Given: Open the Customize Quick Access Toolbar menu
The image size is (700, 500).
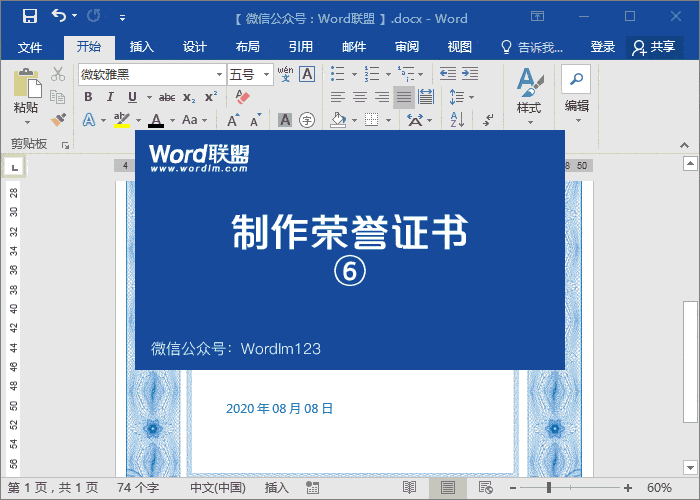Looking at the screenshot, I should [122, 18].
